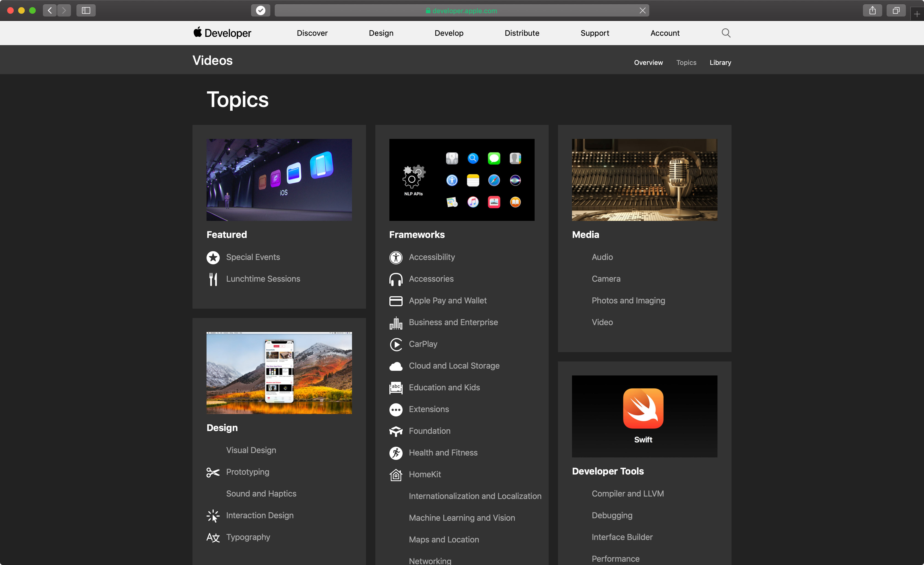The width and height of the screenshot is (924, 565).
Task: Click the Swift Developer Tools thumbnail
Action: (644, 416)
